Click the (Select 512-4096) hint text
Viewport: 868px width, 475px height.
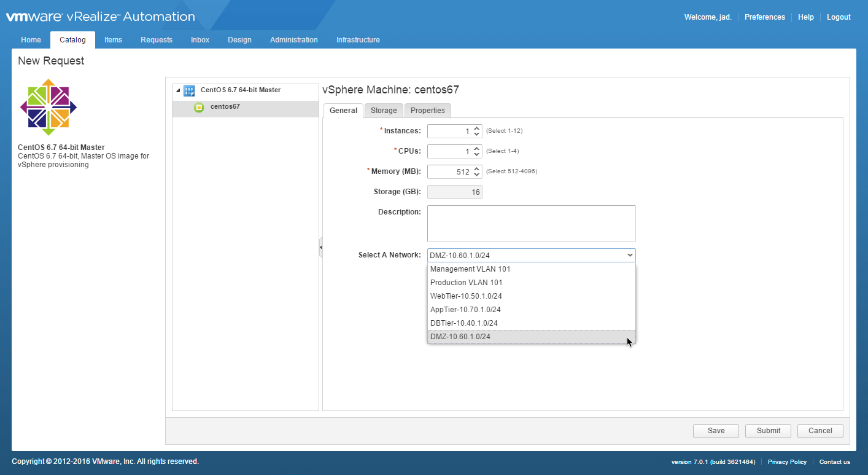511,171
